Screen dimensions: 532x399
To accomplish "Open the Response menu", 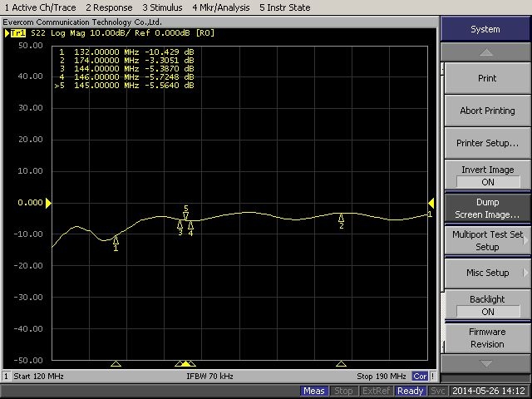I will coord(109,7).
